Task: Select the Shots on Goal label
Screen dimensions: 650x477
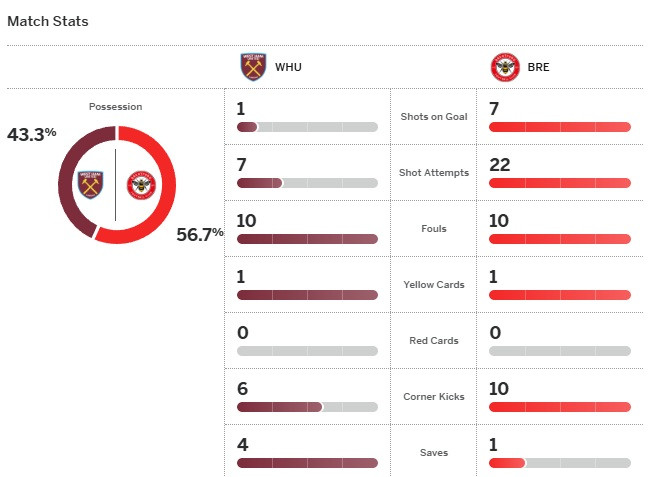Action: click(434, 116)
